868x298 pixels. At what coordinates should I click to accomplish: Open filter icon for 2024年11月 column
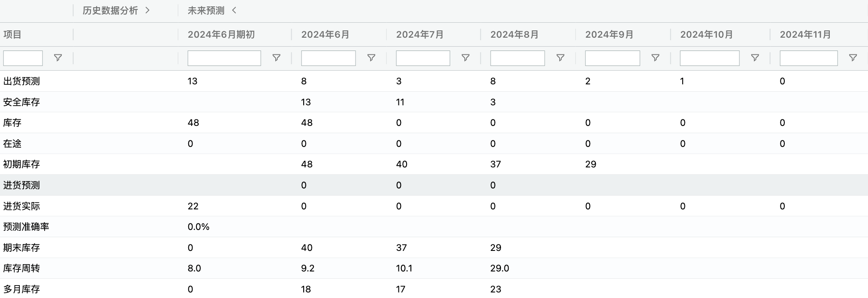click(x=853, y=58)
